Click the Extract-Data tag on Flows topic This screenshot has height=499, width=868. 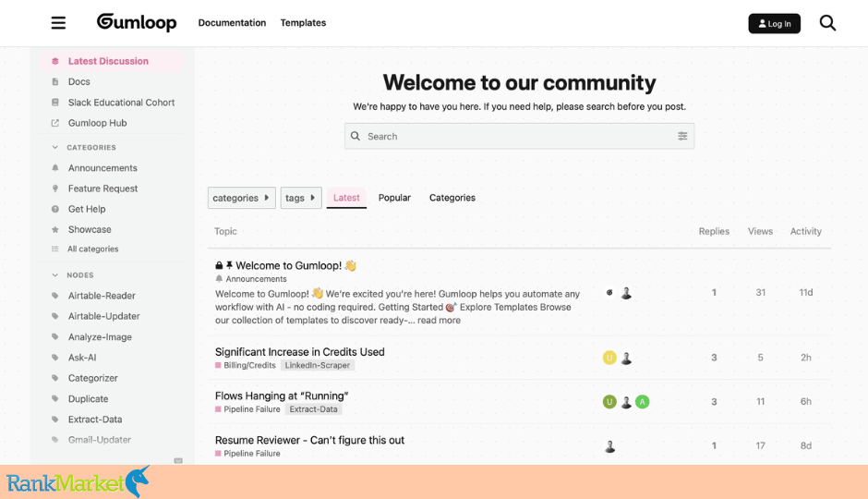coord(313,409)
